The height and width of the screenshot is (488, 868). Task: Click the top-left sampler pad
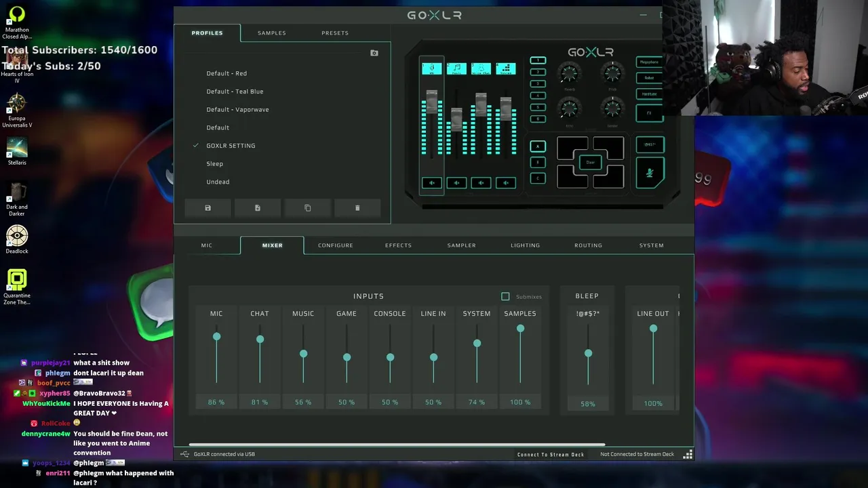pyautogui.click(x=572, y=147)
